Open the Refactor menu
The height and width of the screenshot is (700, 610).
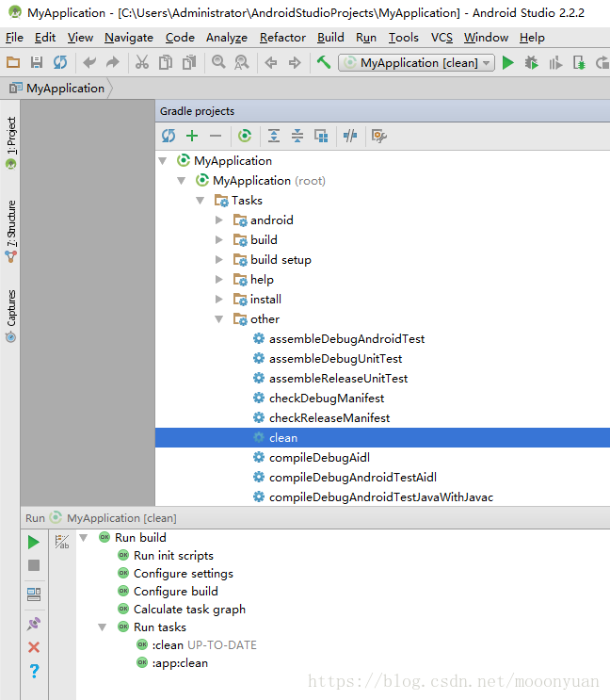[282, 38]
